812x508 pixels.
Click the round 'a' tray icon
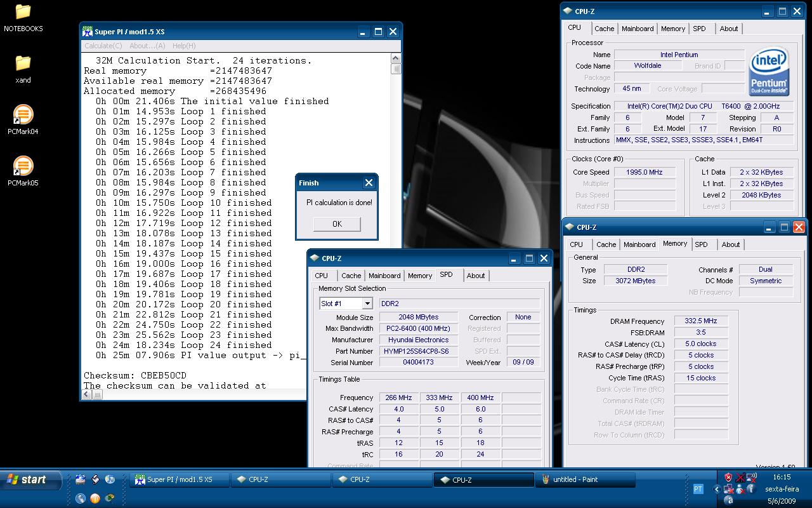(729, 500)
